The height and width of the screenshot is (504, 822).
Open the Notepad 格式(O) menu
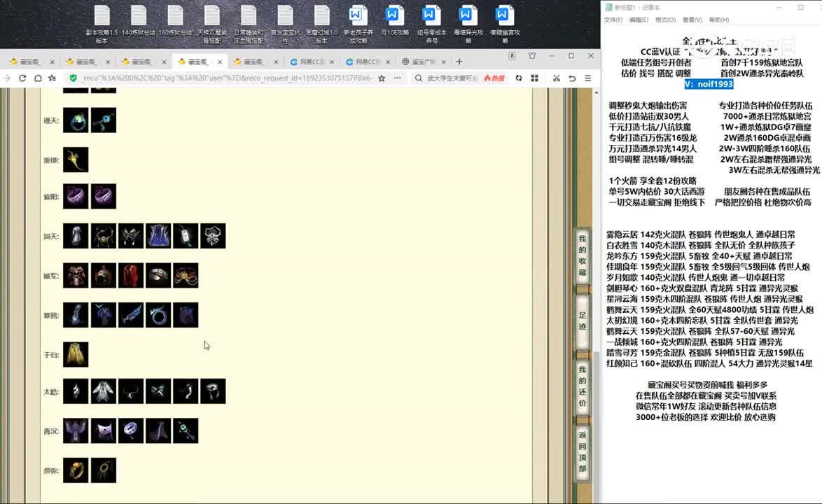tap(665, 20)
